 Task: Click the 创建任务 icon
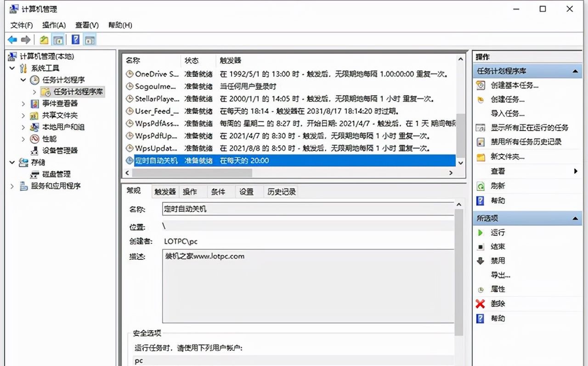tap(481, 99)
